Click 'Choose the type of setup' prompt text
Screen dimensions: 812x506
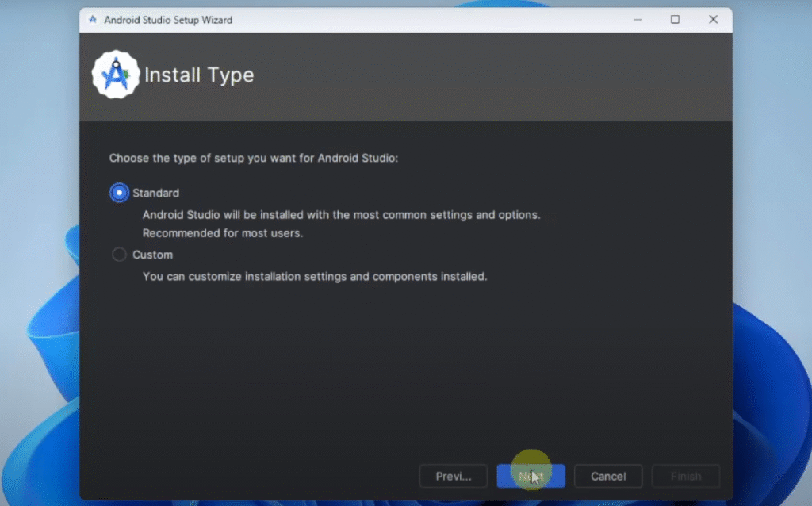click(254, 158)
